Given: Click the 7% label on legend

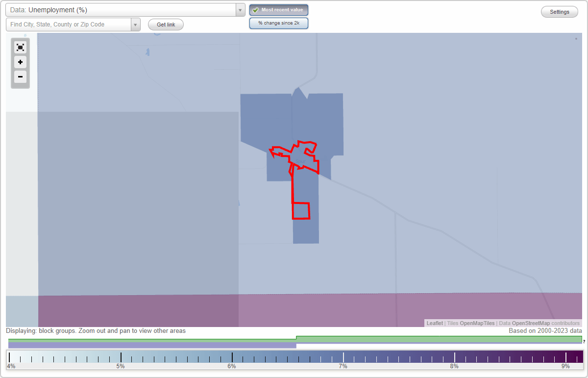Looking at the screenshot, I should [343, 366].
